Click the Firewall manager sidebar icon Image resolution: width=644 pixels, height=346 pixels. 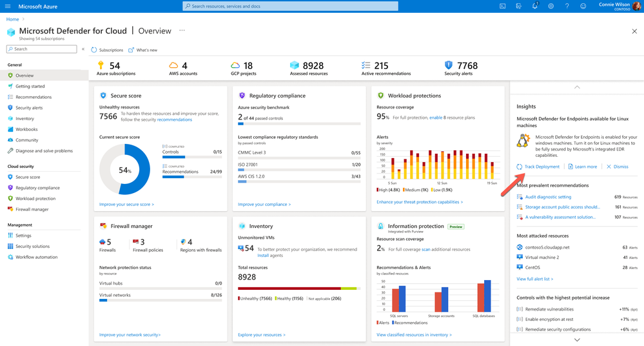[10, 209]
